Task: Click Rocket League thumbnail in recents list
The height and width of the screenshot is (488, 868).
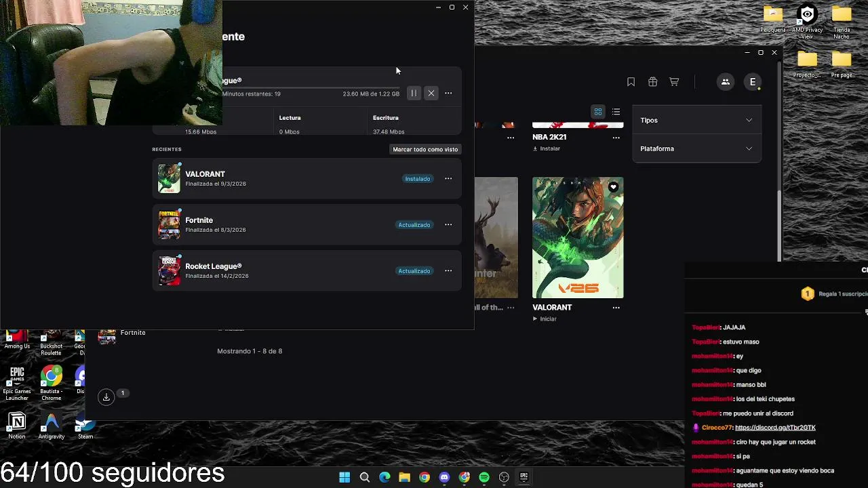Action: click(x=169, y=271)
